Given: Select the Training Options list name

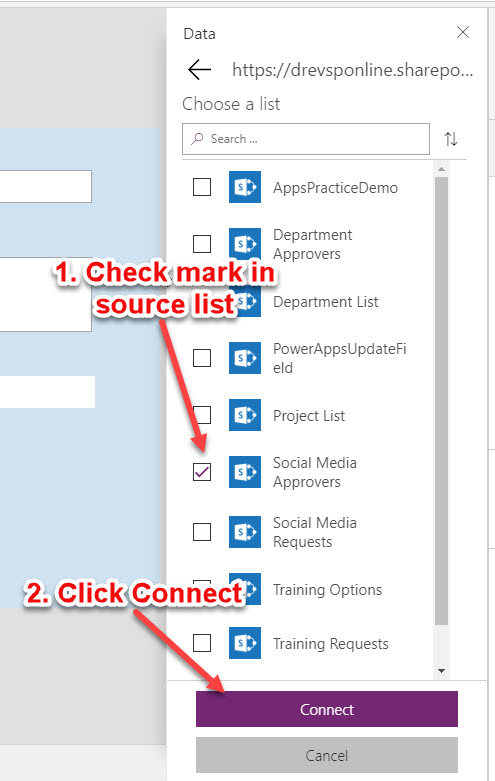Looking at the screenshot, I should click(327, 590).
